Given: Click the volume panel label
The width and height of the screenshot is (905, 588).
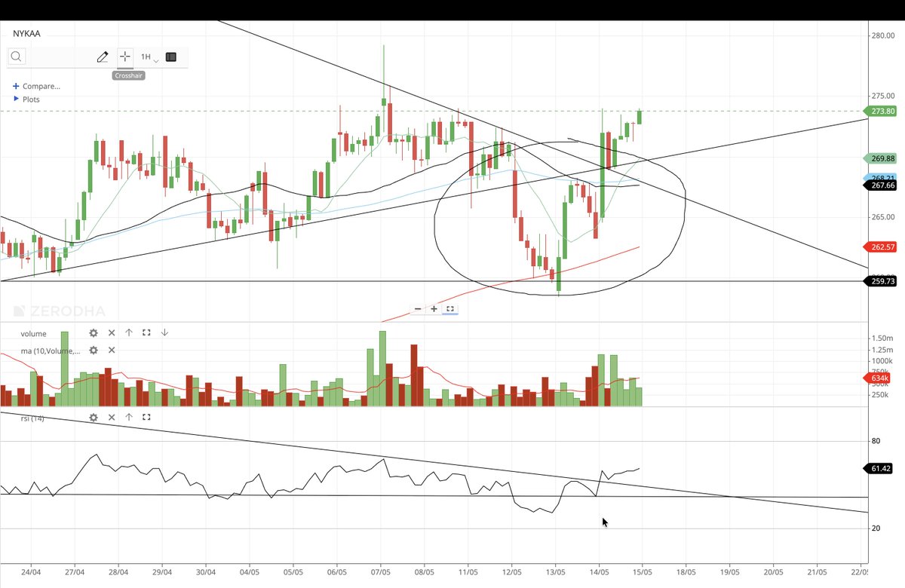Looking at the screenshot, I should coord(33,333).
